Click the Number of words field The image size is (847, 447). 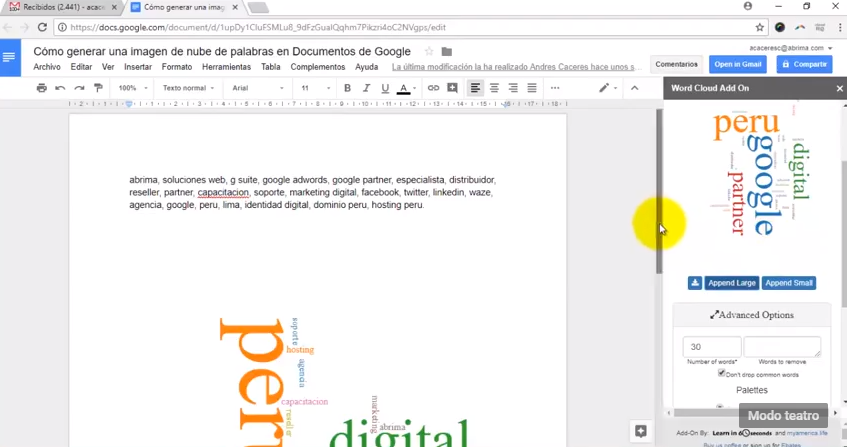coord(712,347)
